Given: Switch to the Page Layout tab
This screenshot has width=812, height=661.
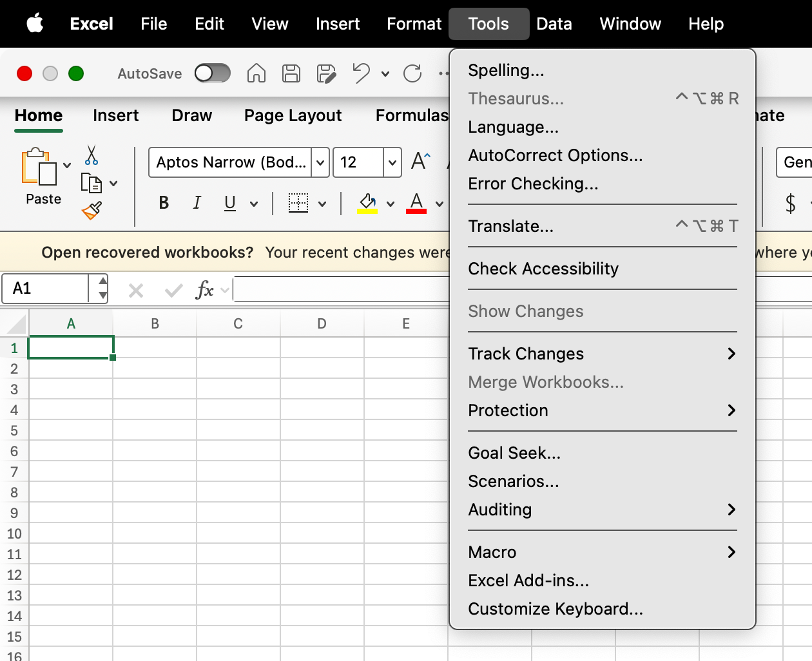Looking at the screenshot, I should (293, 115).
